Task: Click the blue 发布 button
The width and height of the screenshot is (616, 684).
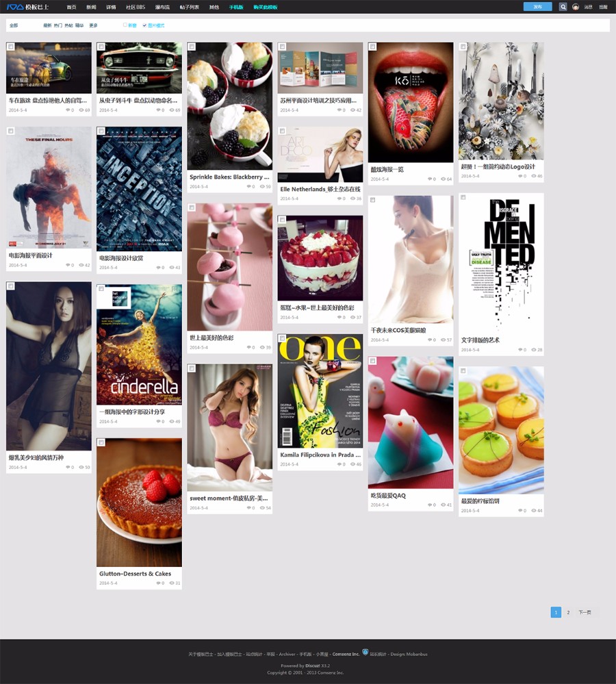Action: 537,7
